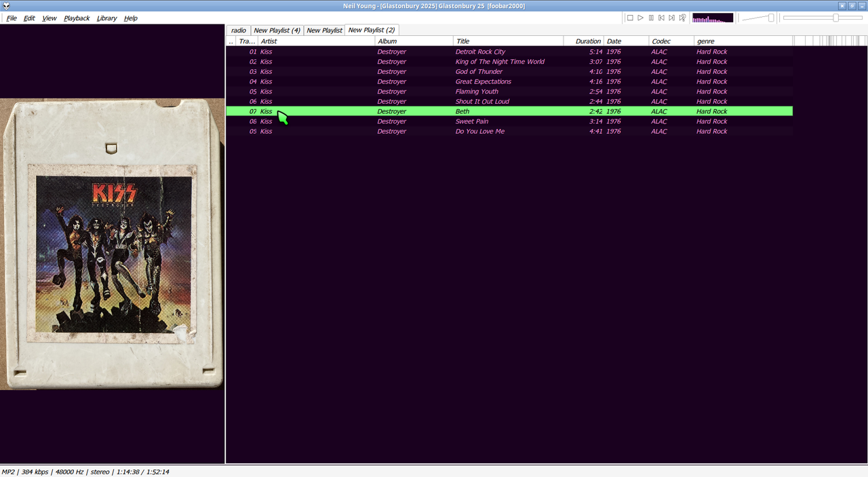The height and width of the screenshot is (477, 868).
Task: Click the Play button in toolbar
Action: tap(640, 18)
